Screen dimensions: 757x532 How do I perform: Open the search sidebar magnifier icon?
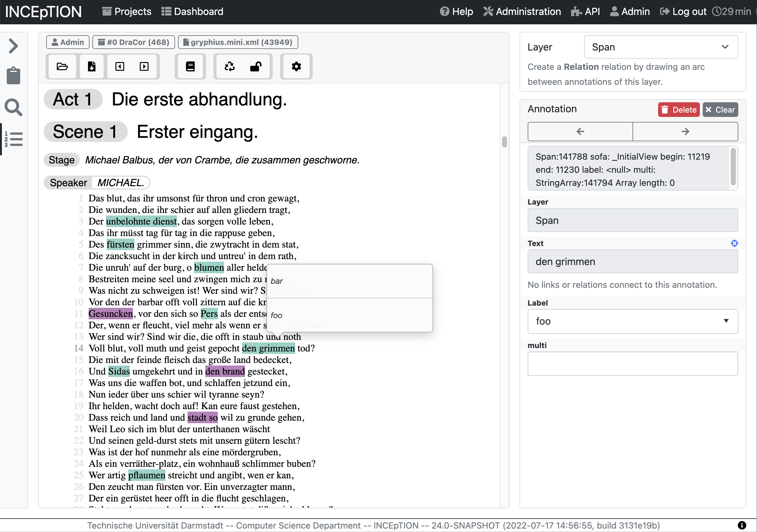click(x=13, y=107)
